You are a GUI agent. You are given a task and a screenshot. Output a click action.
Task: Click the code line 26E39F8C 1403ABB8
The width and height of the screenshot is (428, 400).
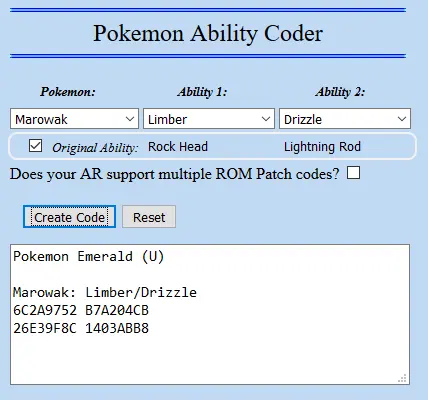(x=81, y=329)
